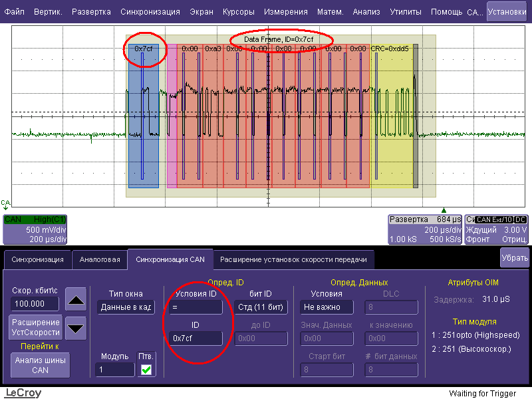
Task: Click the blue 0x7cf ID field on waveform
Action: (x=144, y=120)
